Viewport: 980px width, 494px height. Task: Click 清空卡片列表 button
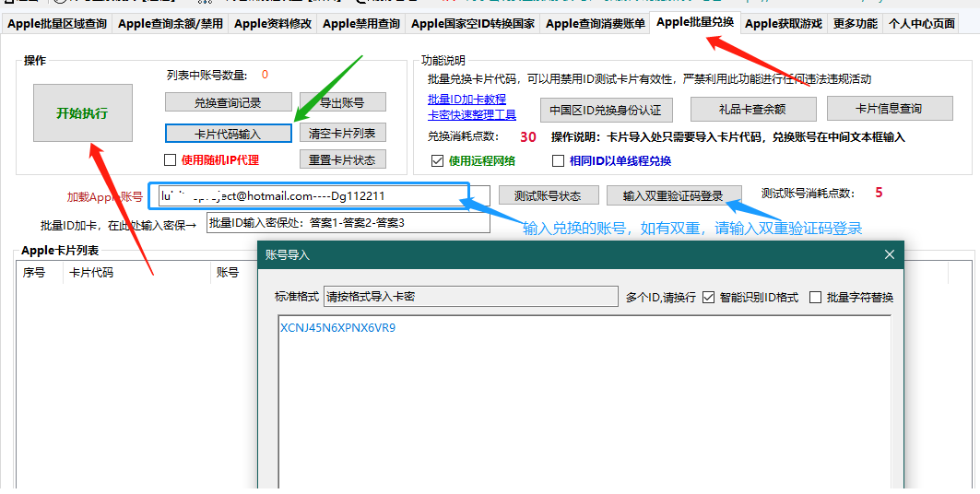tap(343, 133)
